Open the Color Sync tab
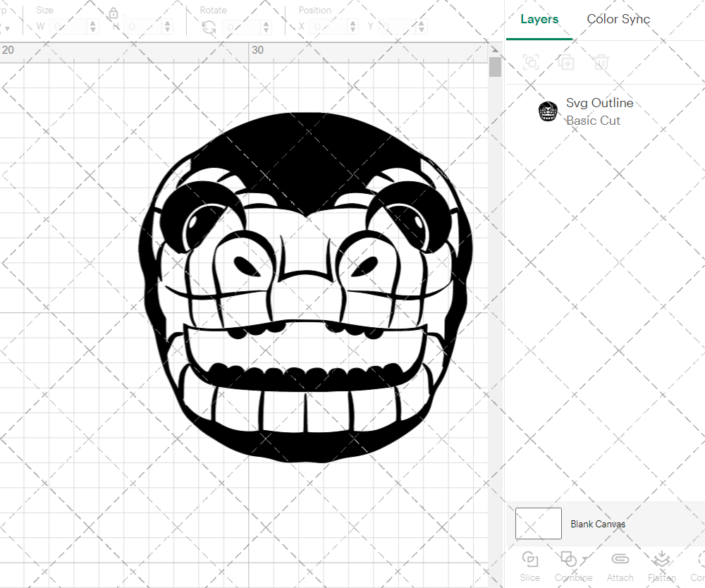 pyautogui.click(x=618, y=19)
